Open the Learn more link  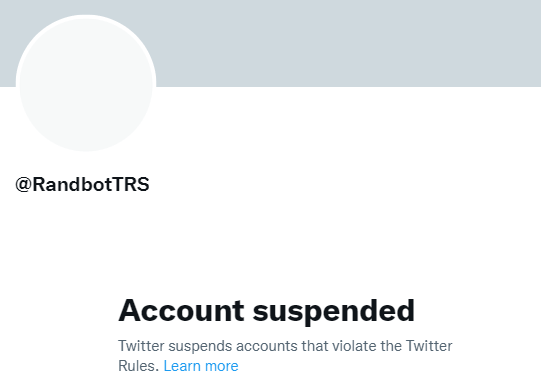click(201, 366)
